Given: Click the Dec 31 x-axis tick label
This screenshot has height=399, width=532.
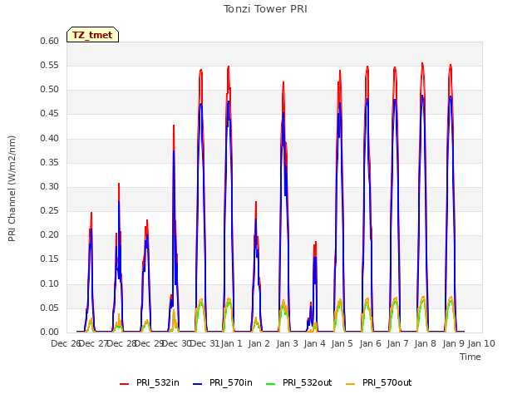Looking at the screenshot, I should click(204, 343).
